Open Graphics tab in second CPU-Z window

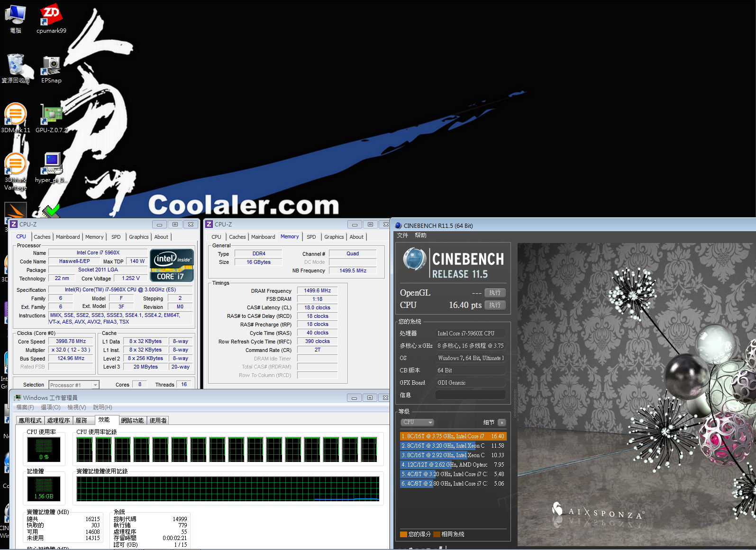[334, 237]
